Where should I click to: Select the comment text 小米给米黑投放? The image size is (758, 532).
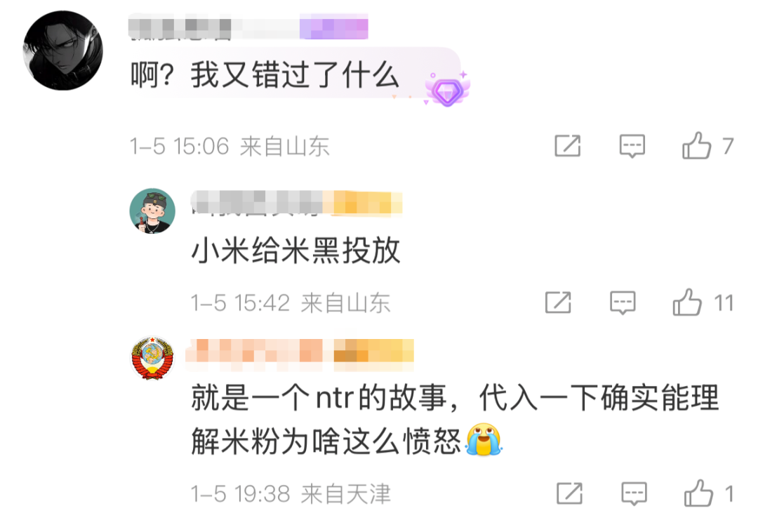pos(296,251)
